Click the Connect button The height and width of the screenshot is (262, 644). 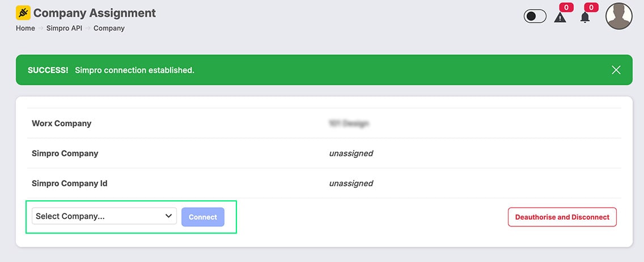[203, 217]
